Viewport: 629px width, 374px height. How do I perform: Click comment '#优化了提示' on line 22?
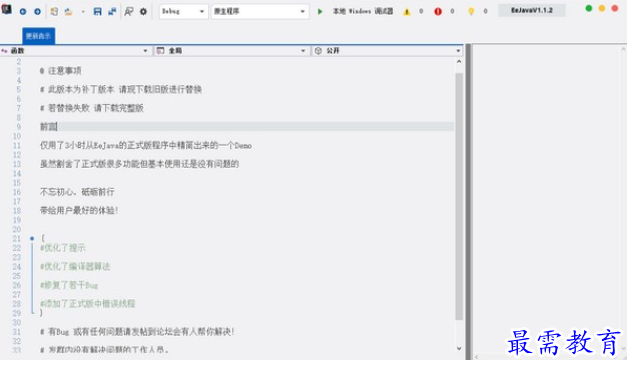(63, 248)
